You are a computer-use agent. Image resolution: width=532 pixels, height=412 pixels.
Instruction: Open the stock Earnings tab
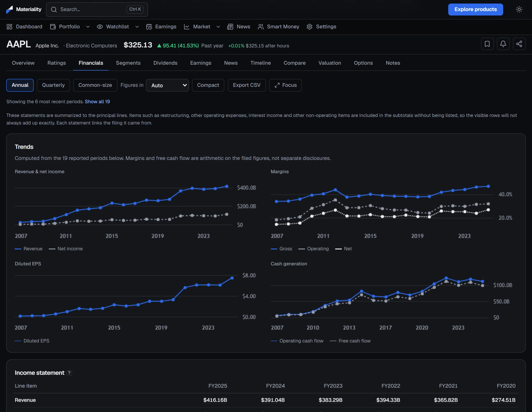click(x=201, y=63)
